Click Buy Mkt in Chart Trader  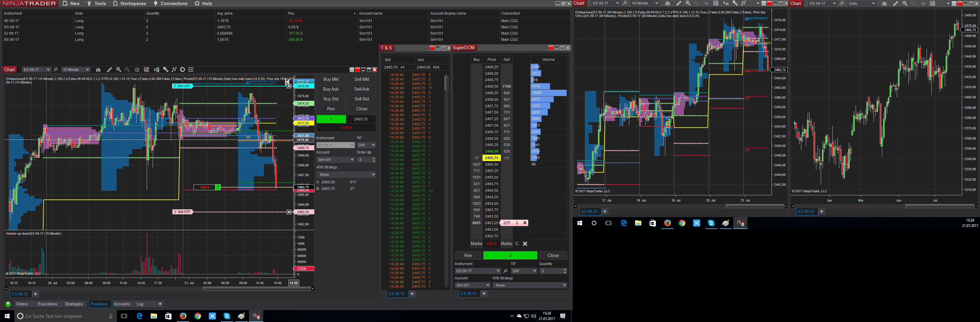click(x=331, y=79)
